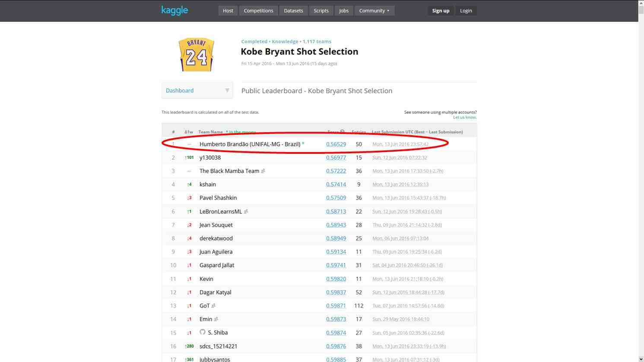Open the Datasets page
644x362 pixels.
(293, 11)
